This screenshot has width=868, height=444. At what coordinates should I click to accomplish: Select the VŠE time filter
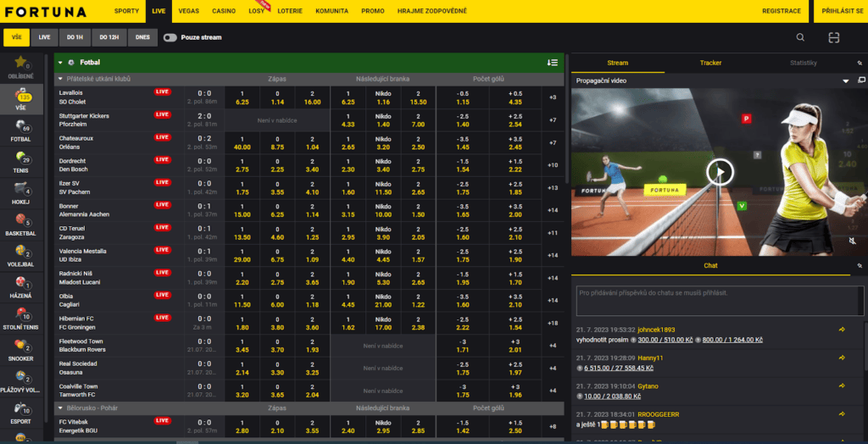[x=17, y=37]
